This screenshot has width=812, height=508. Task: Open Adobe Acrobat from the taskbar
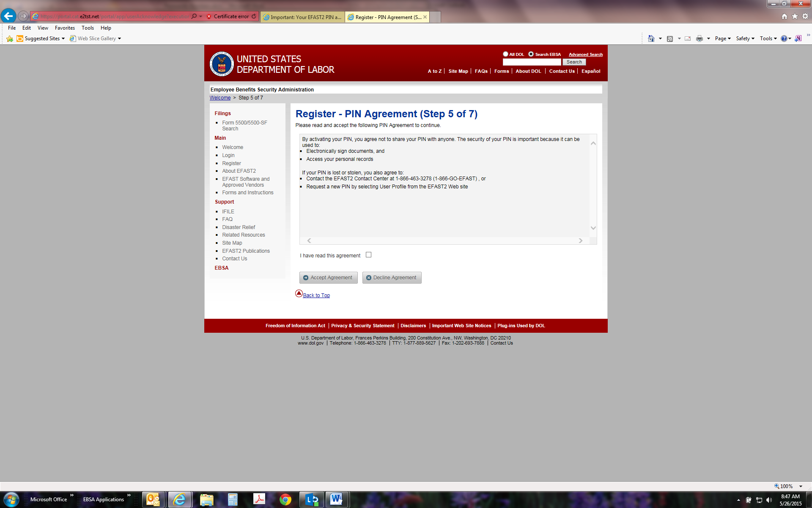click(259, 500)
